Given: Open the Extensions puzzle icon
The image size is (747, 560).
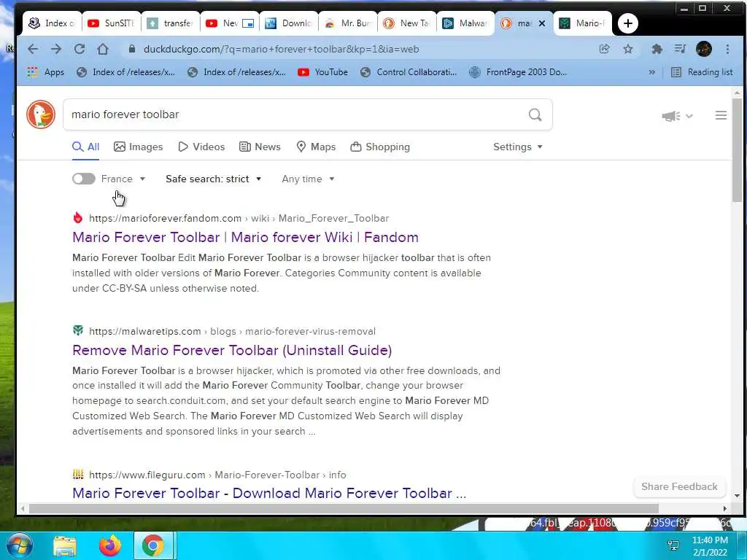Looking at the screenshot, I should point(657,49).
